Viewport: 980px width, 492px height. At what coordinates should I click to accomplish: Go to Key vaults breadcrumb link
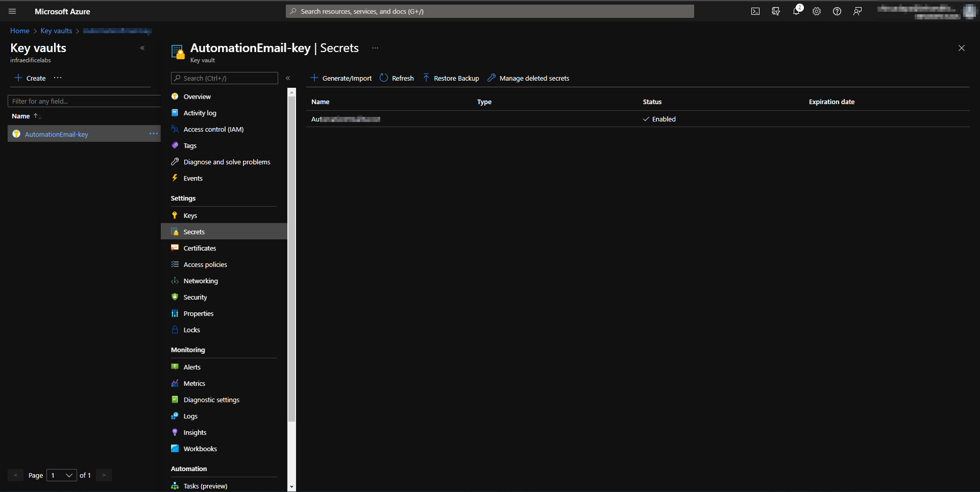[x=56, y=31]
